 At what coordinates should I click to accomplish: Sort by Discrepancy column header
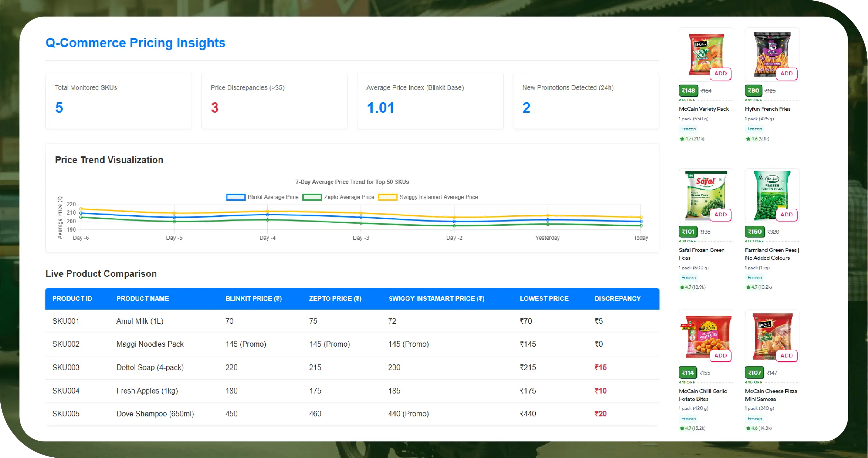click(x=617, y=299)
